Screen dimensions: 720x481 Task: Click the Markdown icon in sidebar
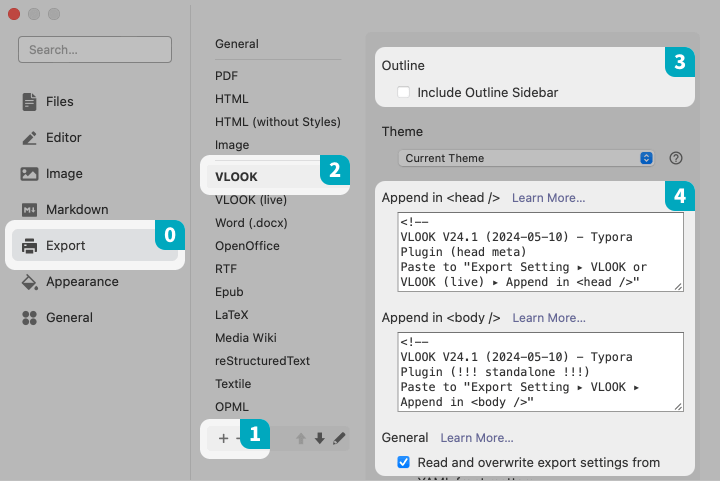pos(29,210)
